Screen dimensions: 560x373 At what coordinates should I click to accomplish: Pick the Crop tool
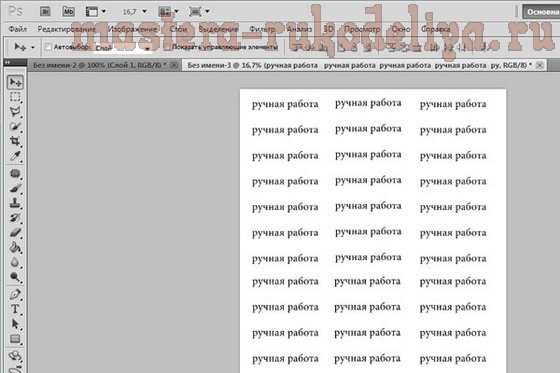pos(15,141)
